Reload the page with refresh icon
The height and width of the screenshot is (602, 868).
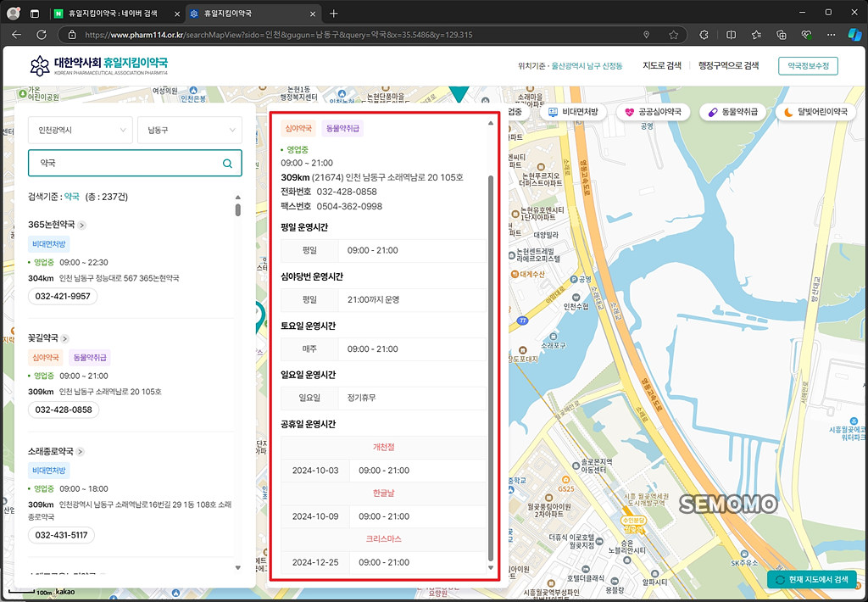click(x=42, y=34)
